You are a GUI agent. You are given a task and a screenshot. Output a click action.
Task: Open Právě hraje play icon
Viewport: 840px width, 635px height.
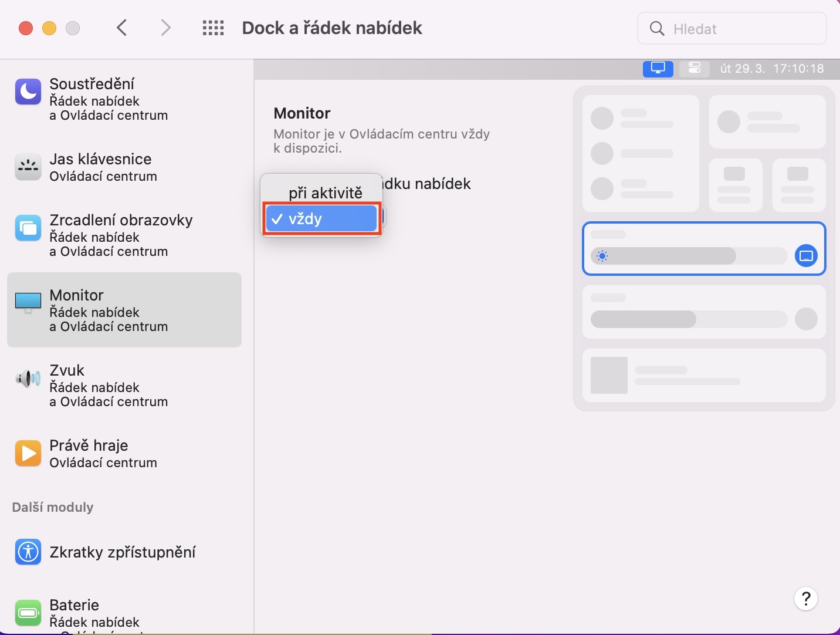(28, 453)
